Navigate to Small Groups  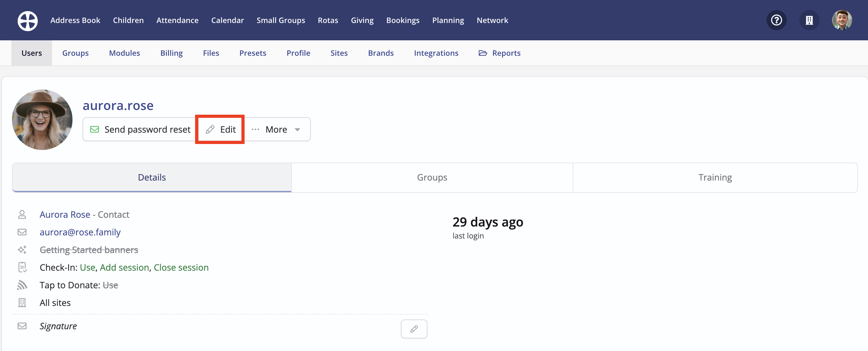coord(281,20)
